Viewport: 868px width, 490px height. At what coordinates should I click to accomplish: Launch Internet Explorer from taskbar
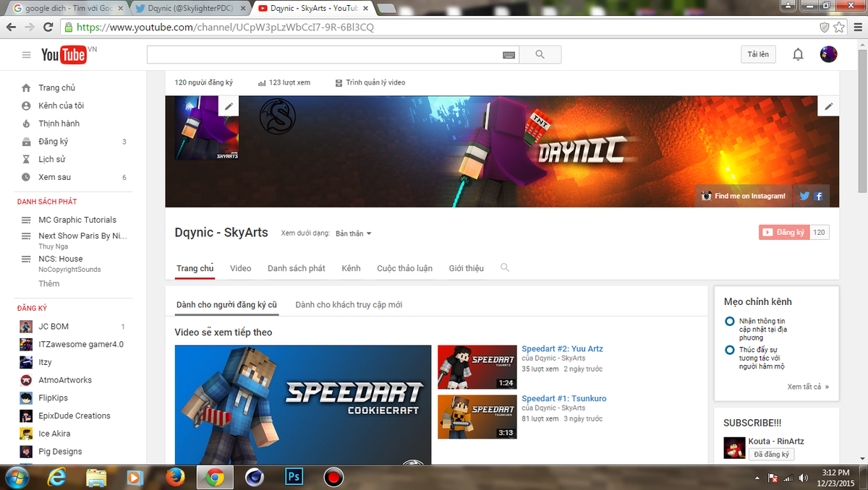58,477
